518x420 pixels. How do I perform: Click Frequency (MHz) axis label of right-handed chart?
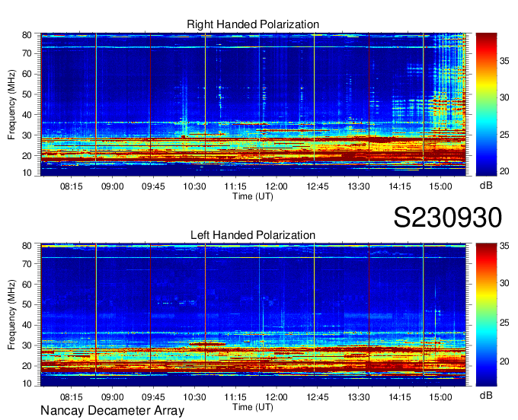click(x=11, y=104)
